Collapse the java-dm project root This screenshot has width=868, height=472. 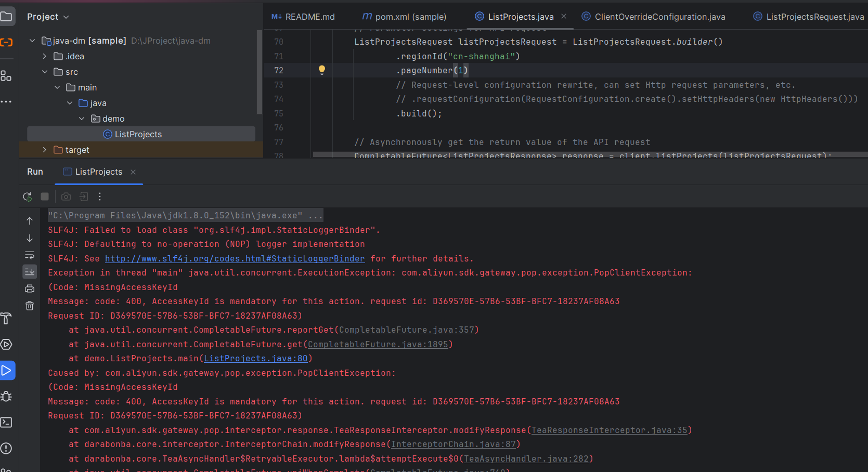tap(32, 41)
